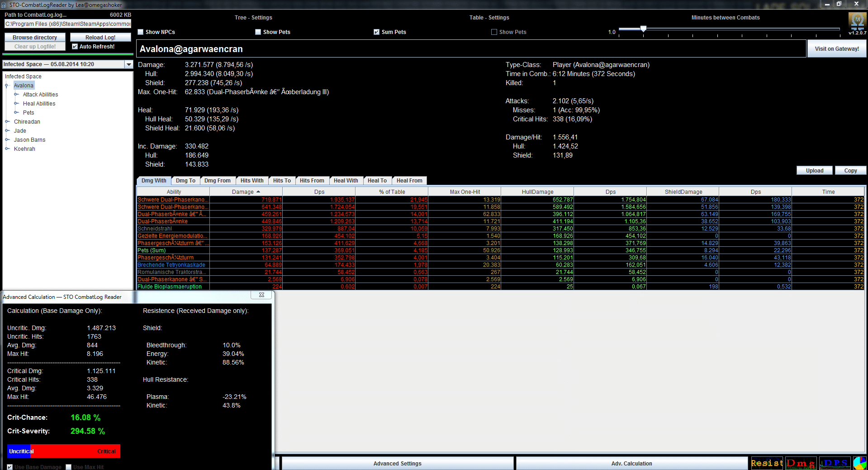This screenshot has height=470, width=868.
Task: Expand the Pets node under Avalona
Action: (x=16, y=112)
